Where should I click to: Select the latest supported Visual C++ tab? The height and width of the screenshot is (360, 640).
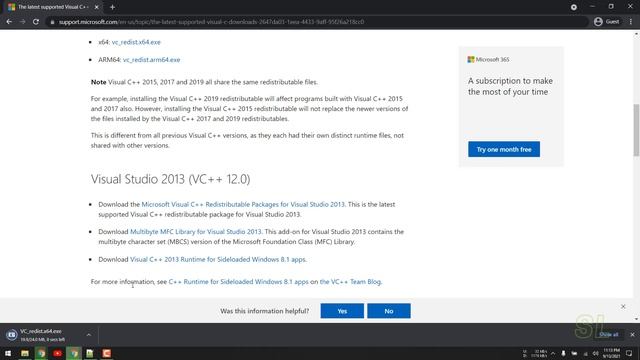[53, 7]
